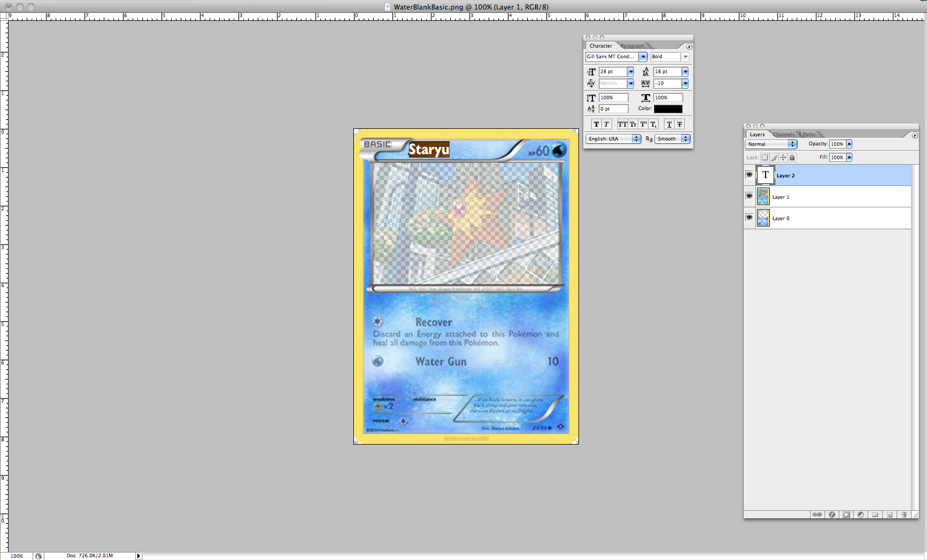
Task: Hide Layer 1 visibility eye
Action: 749,196
